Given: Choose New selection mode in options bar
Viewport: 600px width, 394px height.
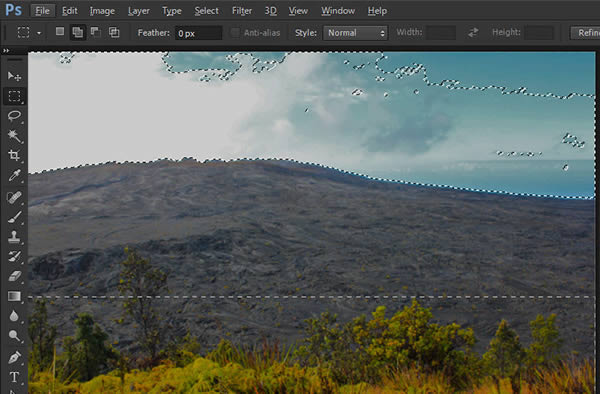Looking at the screenshot, I should [60, 32].
